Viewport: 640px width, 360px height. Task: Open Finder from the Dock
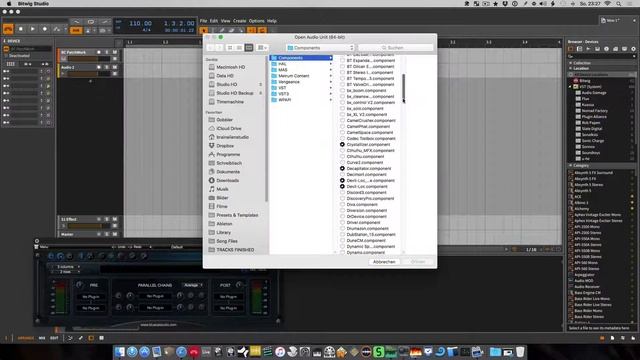pyautogui.click(x=119, y=351)
